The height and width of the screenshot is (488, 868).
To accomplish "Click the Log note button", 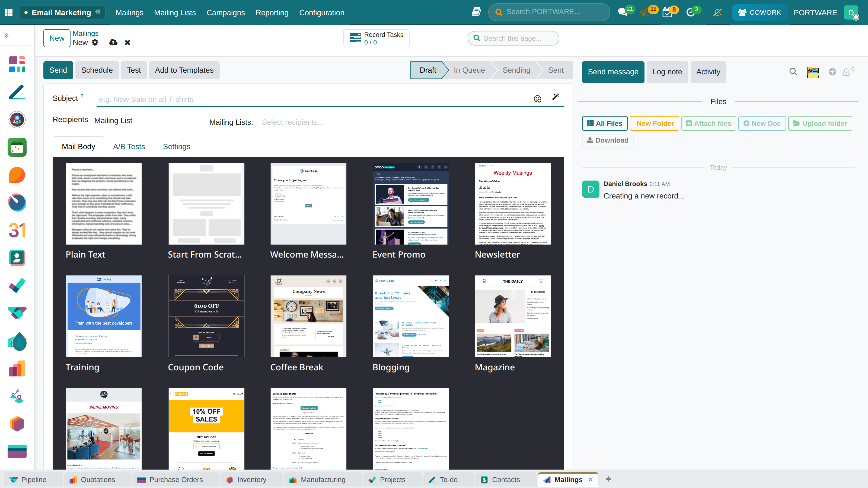I will tap(667, 72).
